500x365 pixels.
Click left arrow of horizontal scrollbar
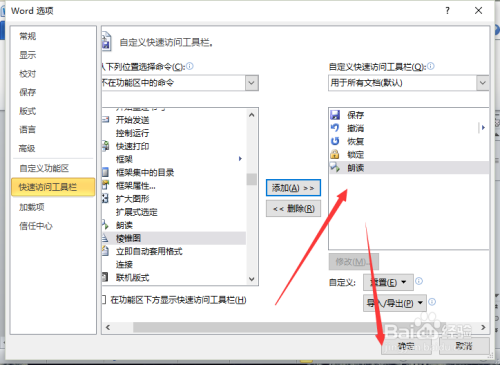(x=108, y=327)
